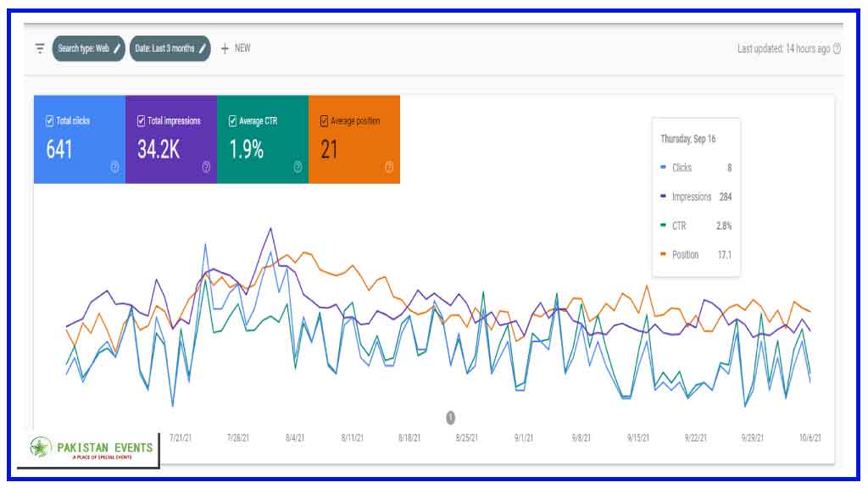Click the 7/28/21 axis date label
The image size is (868, 488).
pyautogui.click(x=238, y=438)
